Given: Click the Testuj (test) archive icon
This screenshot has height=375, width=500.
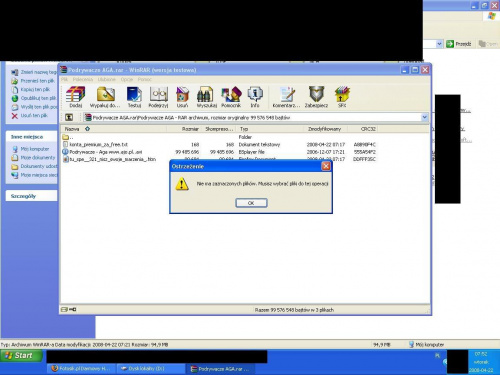Looking at the screenshot, I should pos(134,97).
